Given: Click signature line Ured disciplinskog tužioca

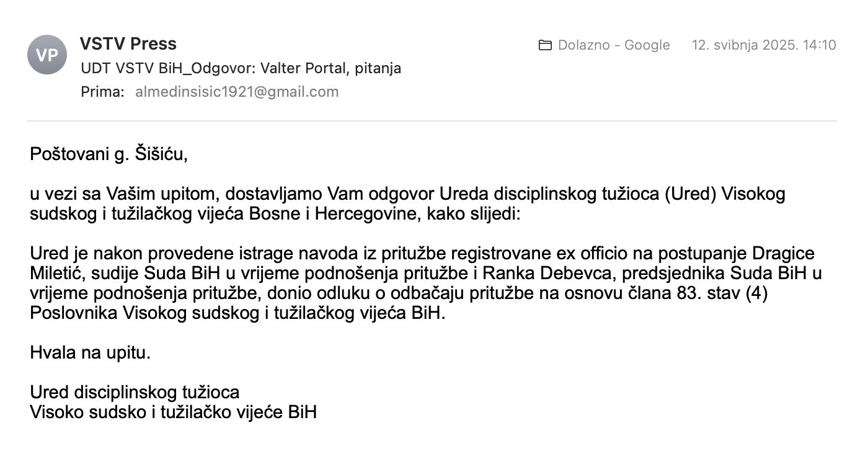Looking at the screenshot, I should click(x=135, y=392).
